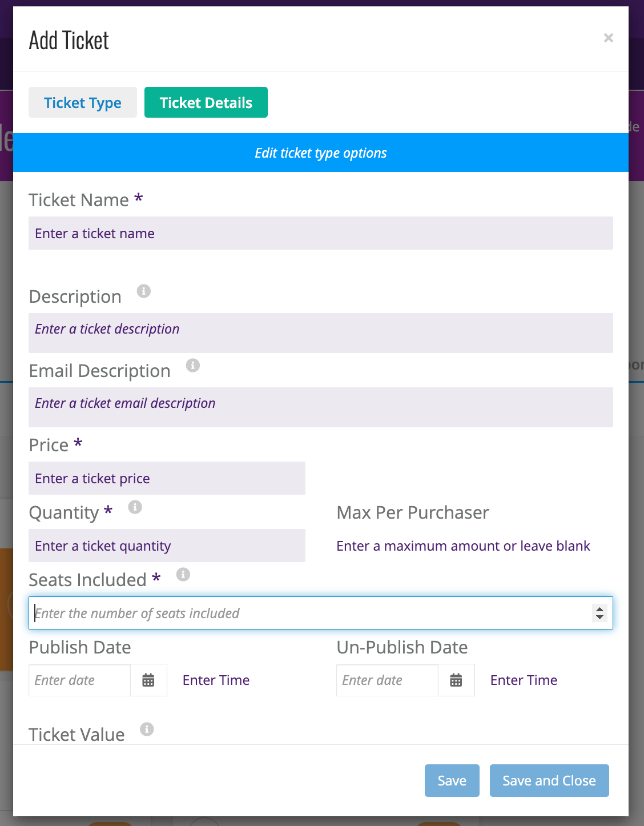Click the ticket quantity field
The image size is (644, 826).
pyautogui.click(x=167, y=546)
